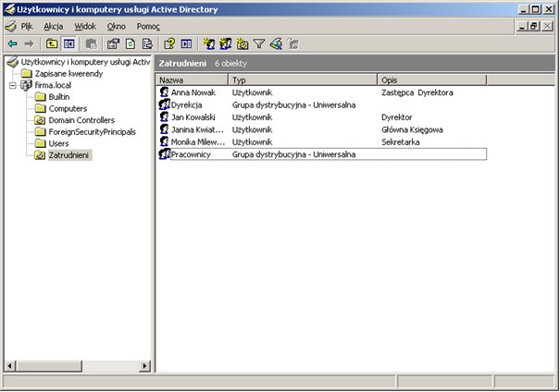Viewport: 560px width, 392px height.
Task: Open Help with the question mark icon
Action: [x=169, y=43]
